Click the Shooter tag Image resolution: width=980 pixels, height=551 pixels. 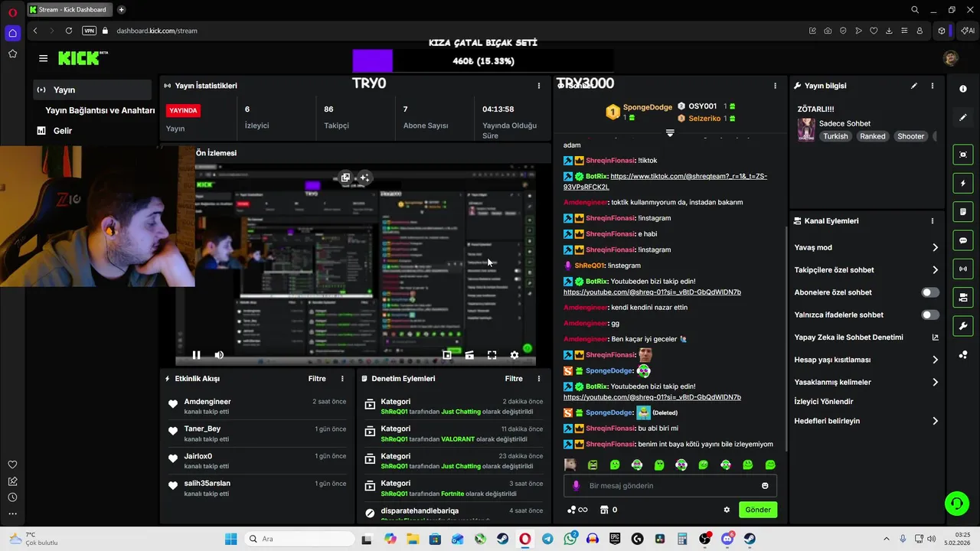pyautogui.click(x=910, y=136)
